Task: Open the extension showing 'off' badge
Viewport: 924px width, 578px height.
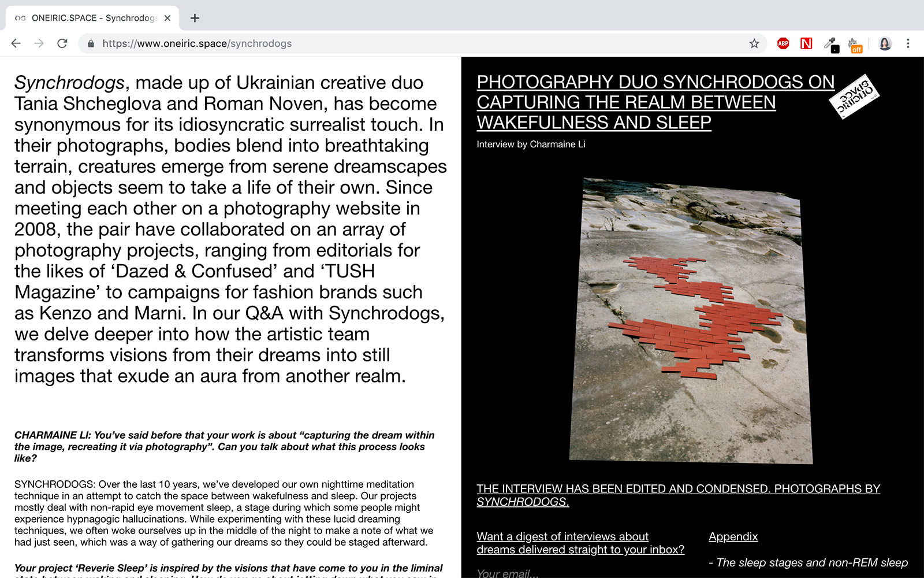Action: [x=854, y=45]
